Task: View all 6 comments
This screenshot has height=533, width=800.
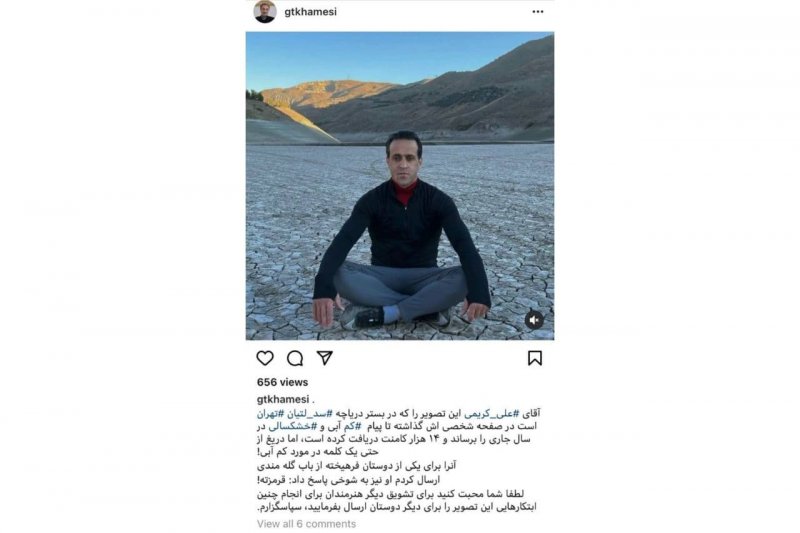Action: [x=306, y=524]
